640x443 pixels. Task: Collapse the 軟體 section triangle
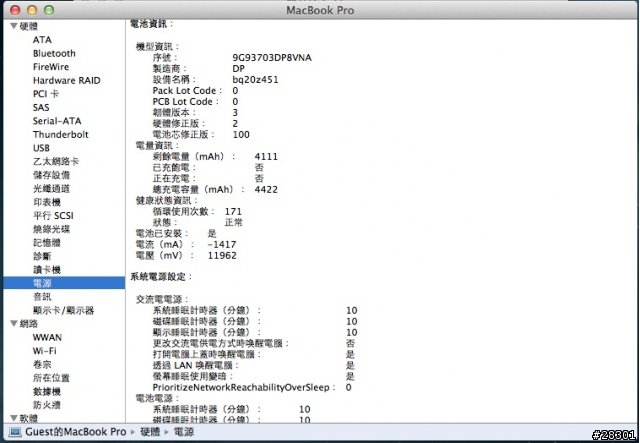[13, 418]
